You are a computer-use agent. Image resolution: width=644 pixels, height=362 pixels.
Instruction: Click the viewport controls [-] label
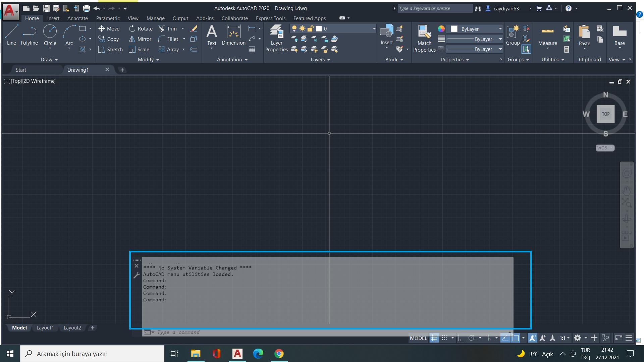[x=7, y=81]
